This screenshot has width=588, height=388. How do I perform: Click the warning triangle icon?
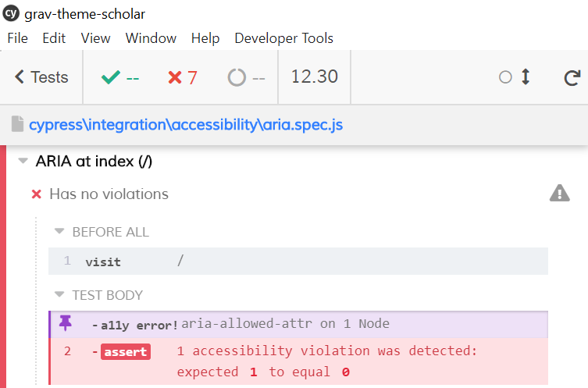coord(559,194)
